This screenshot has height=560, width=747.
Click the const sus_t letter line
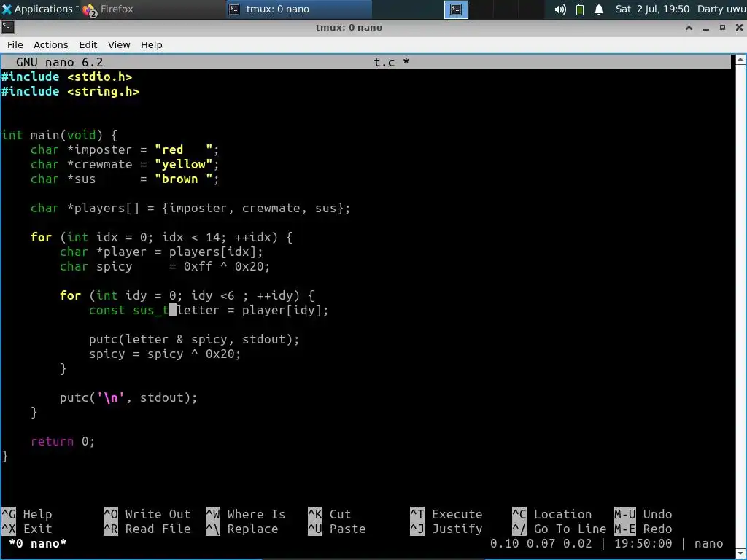209,310
